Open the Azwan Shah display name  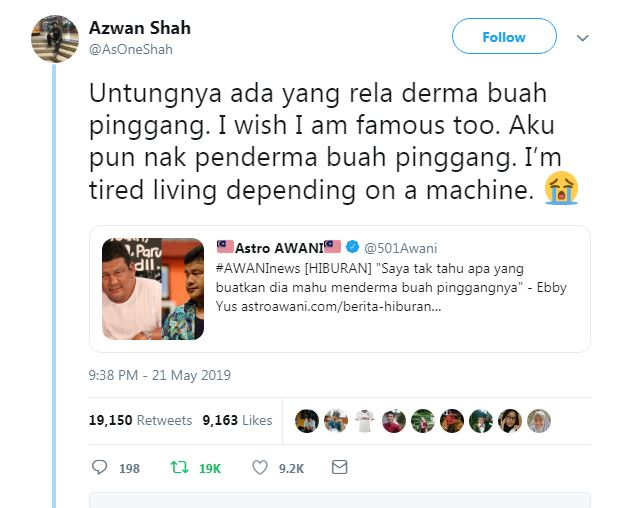click(140, 28)
